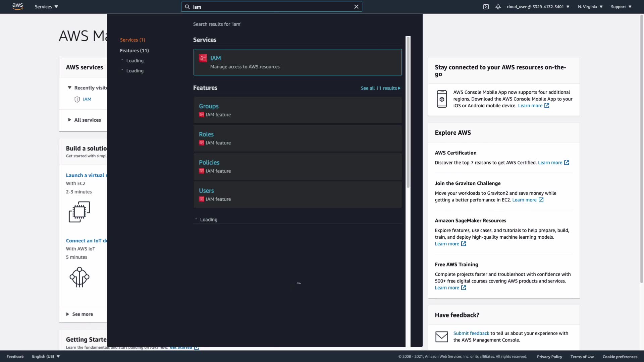Open the Services dropdown menu
This screenshot has width=644, height=362.
click(x=46, y=7)
